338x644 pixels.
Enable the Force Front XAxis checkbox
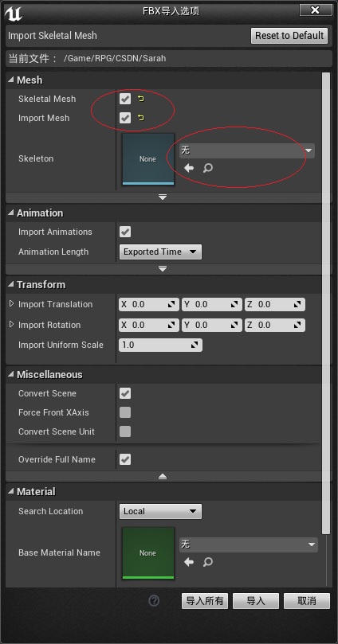tap(125, 412)
